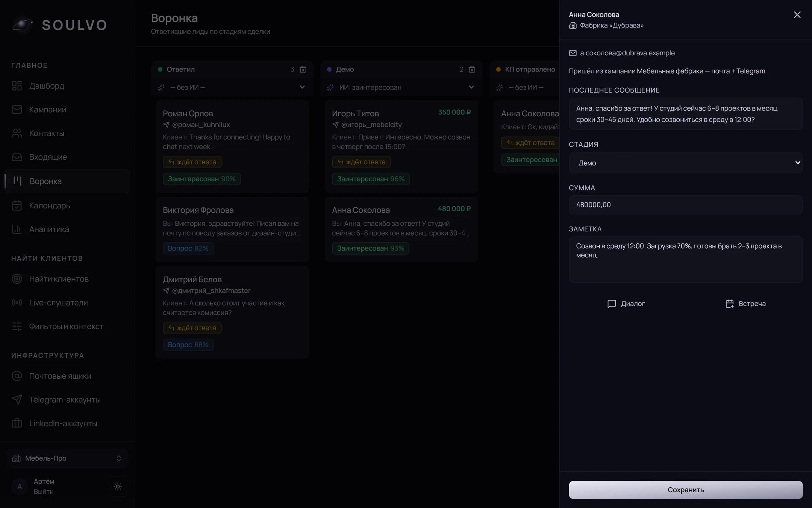Viewport: 812px width, 508px height.
Task: Schedule a Встреча from the panel
Action: coord(745,304)
